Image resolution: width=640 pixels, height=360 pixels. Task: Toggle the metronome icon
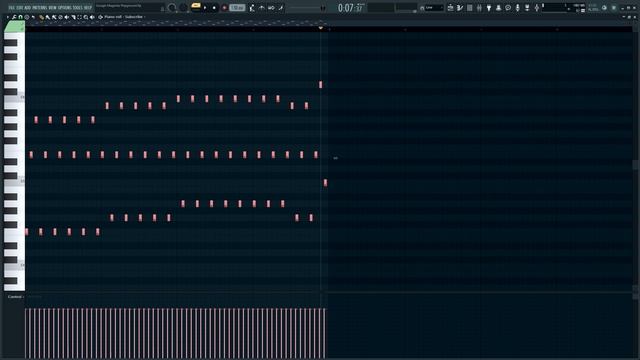(x=252, y=7)
